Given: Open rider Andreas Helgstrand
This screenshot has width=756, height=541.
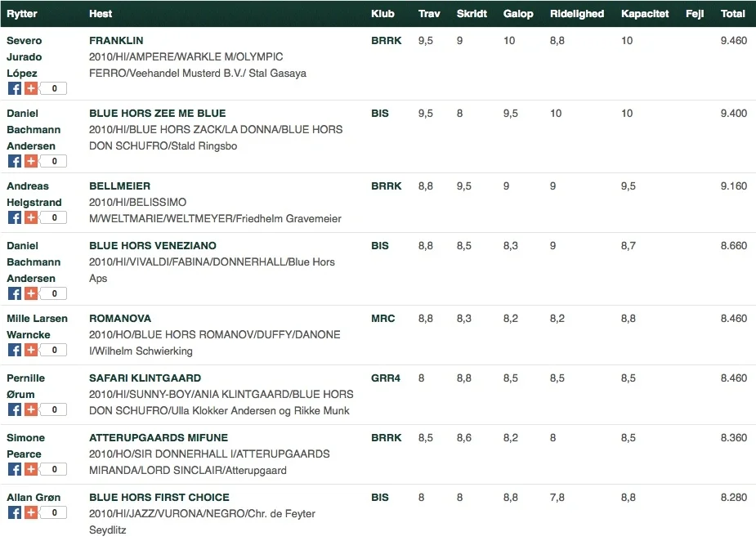Looking at the screenshot, I should 34,194.
